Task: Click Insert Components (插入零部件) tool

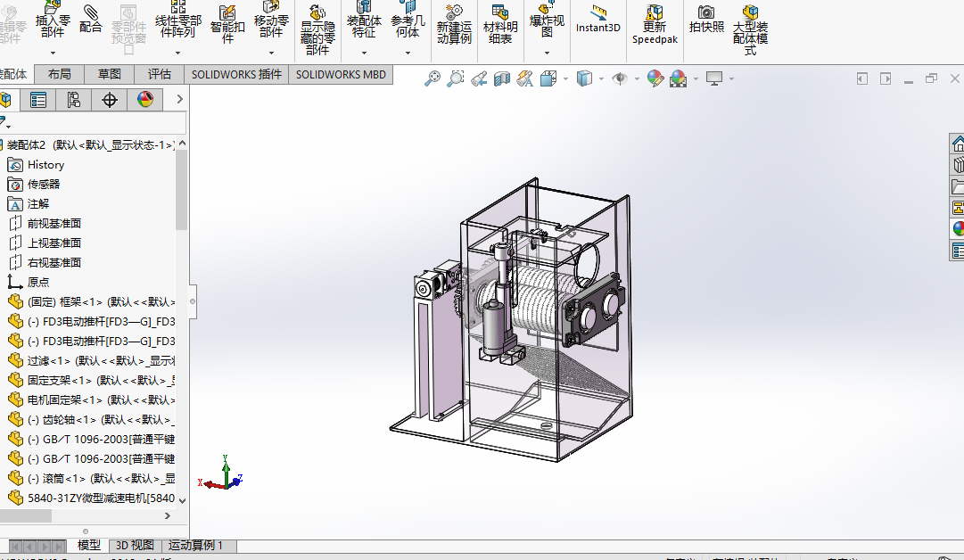Action: (53, 21)
